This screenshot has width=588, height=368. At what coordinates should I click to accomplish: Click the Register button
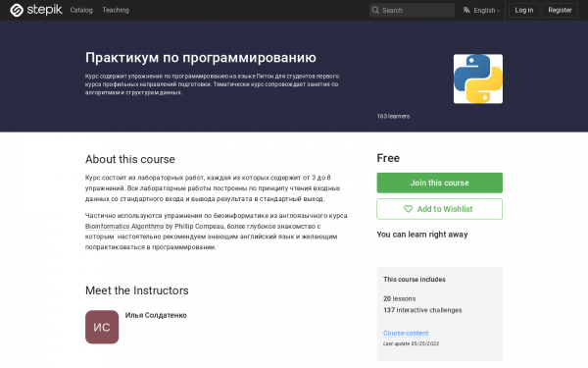coord(560,10)
